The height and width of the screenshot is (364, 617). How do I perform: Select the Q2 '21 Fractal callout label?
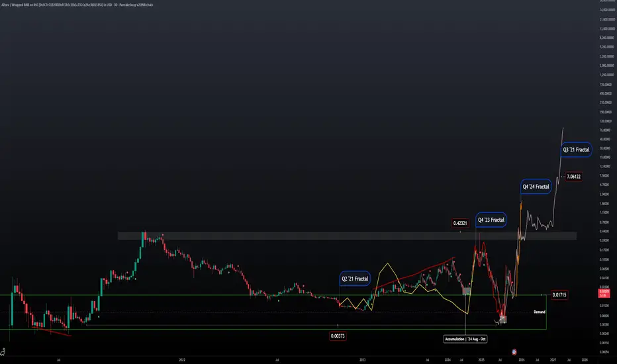(355, 279)
